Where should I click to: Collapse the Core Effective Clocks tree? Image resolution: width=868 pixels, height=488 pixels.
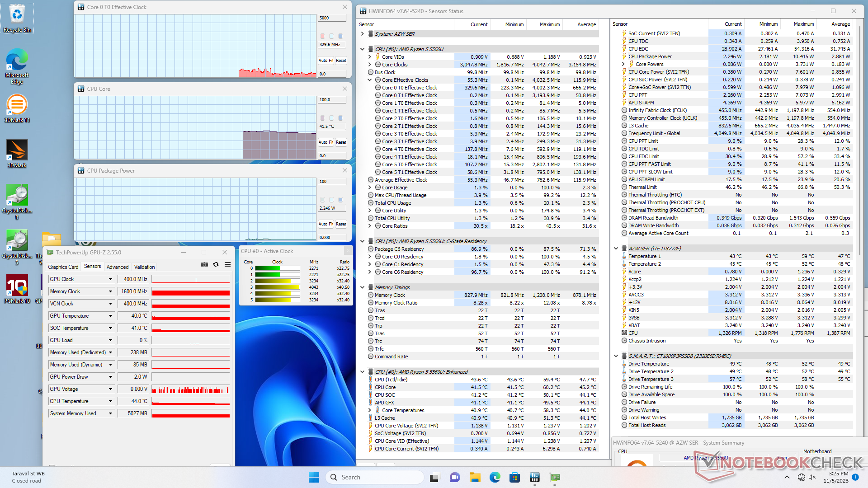point(370,80)
